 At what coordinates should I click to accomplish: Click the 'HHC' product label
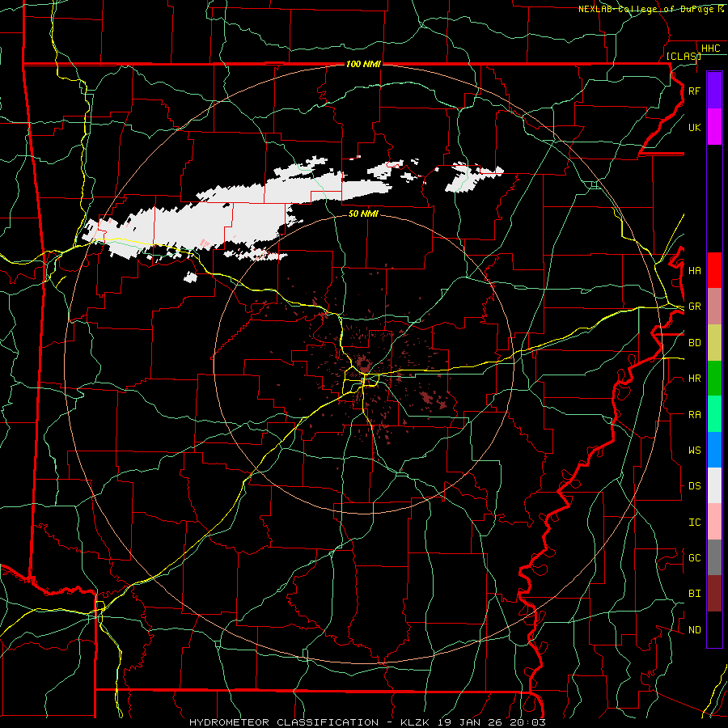[710, 49]
